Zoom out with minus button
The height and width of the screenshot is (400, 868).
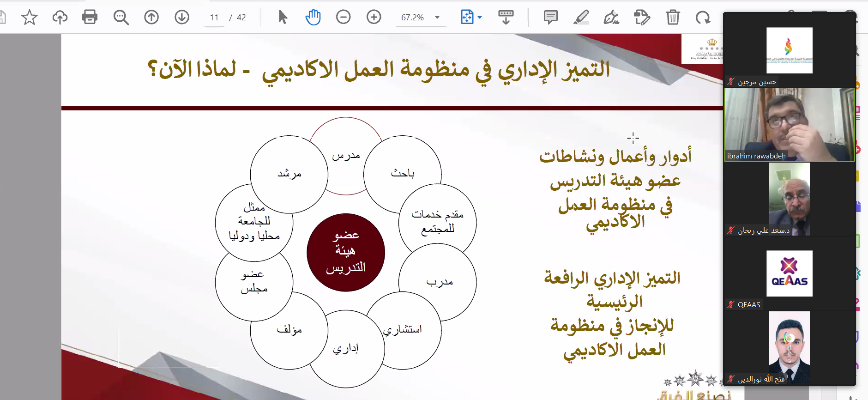tap(343, 18)
